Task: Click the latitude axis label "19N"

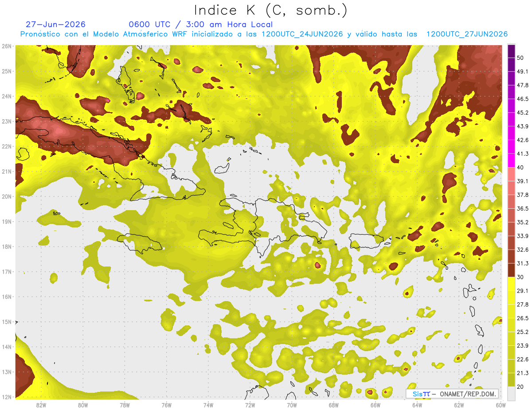Action: click(7, 221)
